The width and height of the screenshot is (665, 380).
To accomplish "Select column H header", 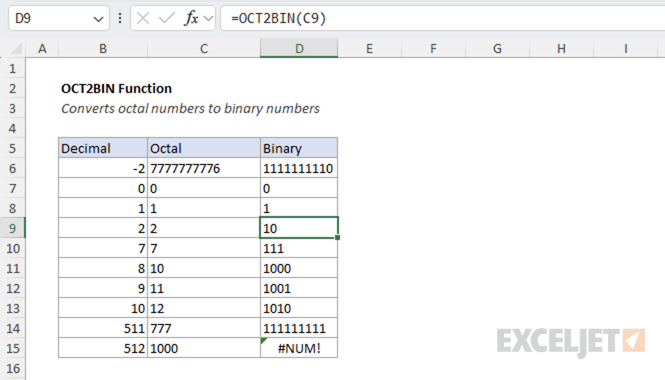I will click(x=561, y=49).
